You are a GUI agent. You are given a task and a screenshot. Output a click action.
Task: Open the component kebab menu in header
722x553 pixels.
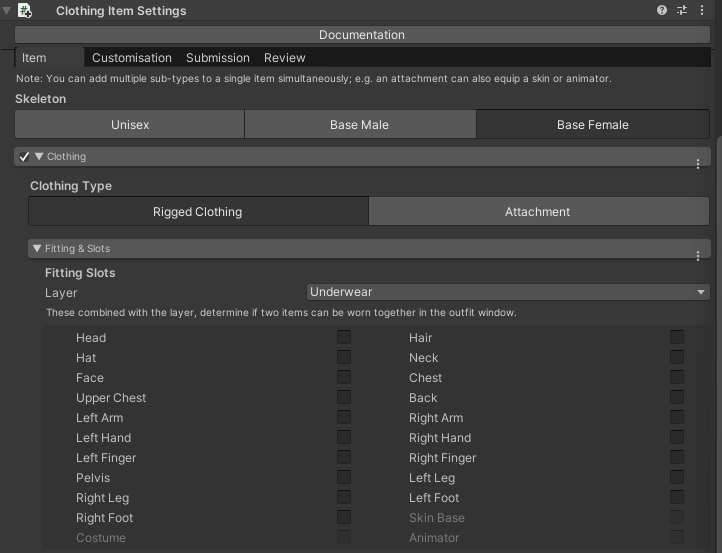click(x=702, y=10)
